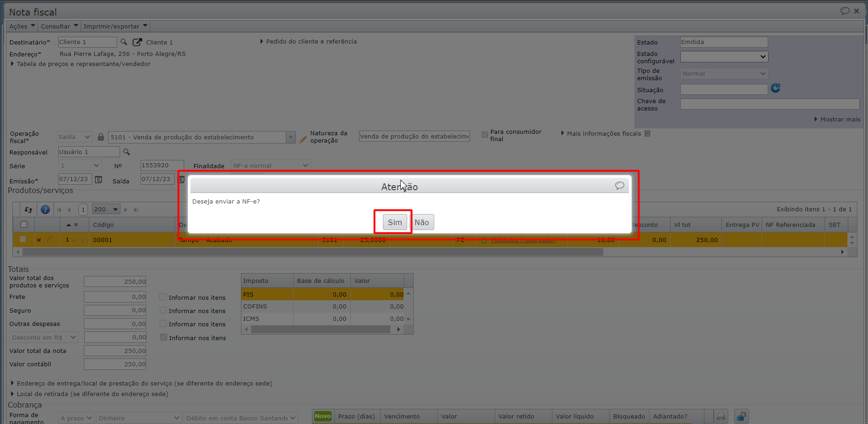Screen dimensions: 868x424
Task: Toggle Informar nos itens for Frete
Action: pos(163,297)
